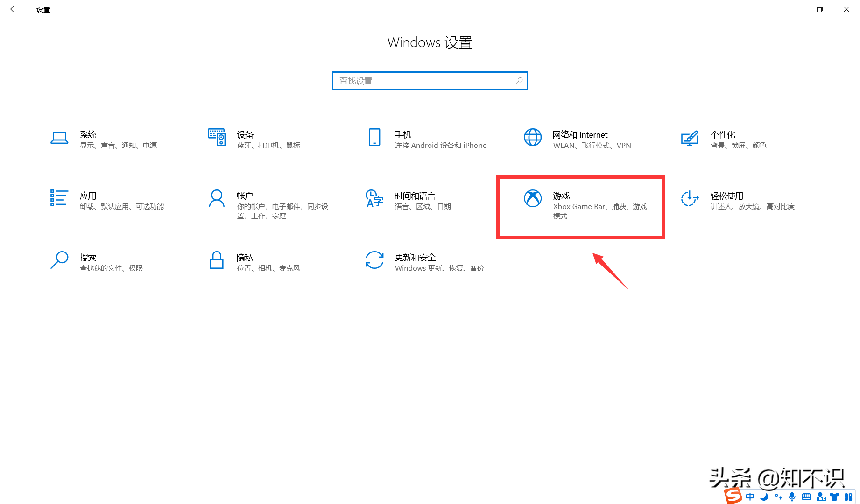Open the Sogou skin shirt icon

point(835,496)
